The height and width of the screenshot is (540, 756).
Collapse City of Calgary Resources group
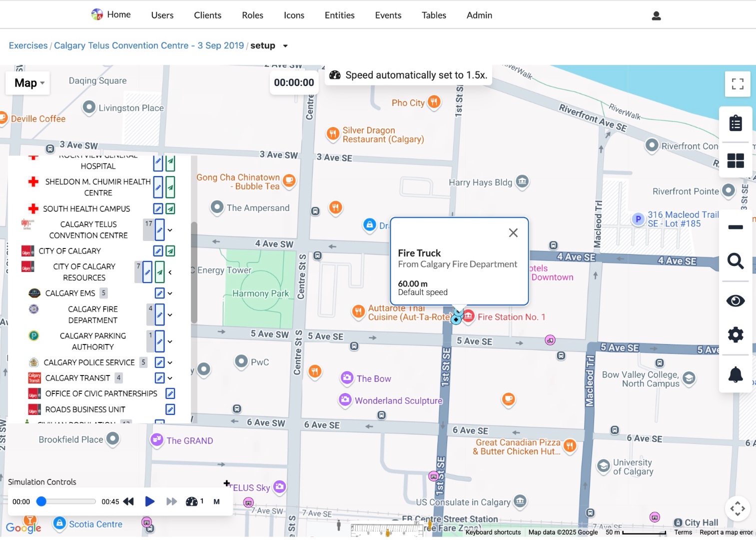[170, 272]
